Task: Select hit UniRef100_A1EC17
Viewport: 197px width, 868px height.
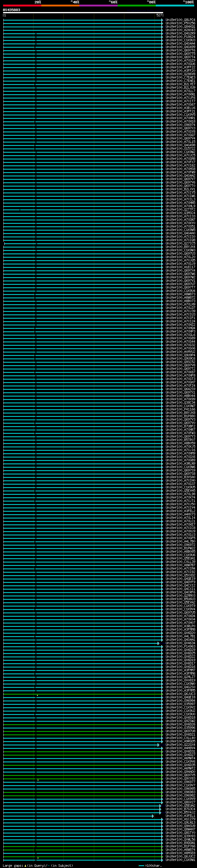Action: pyautogui.click(x=180, y=267)
